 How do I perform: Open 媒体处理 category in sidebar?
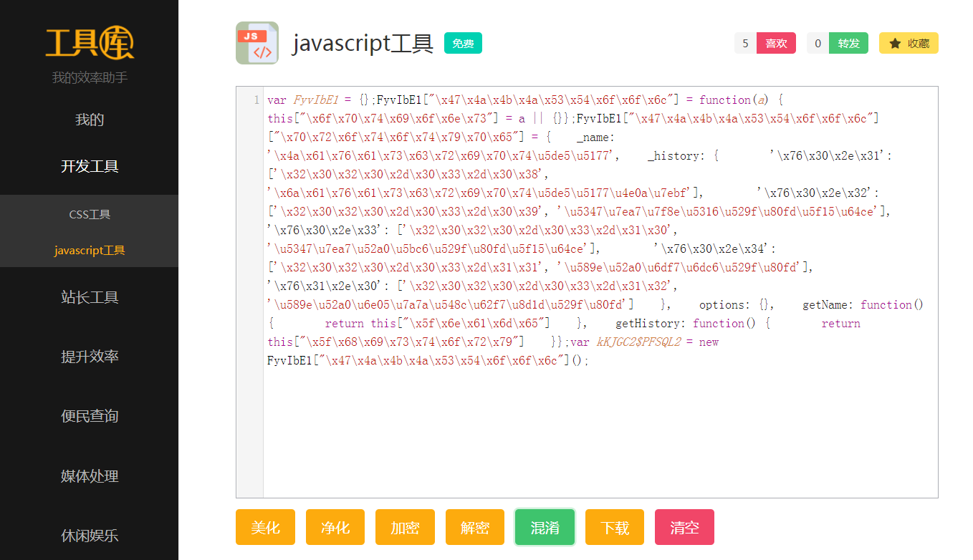click(x=90, y=476)
